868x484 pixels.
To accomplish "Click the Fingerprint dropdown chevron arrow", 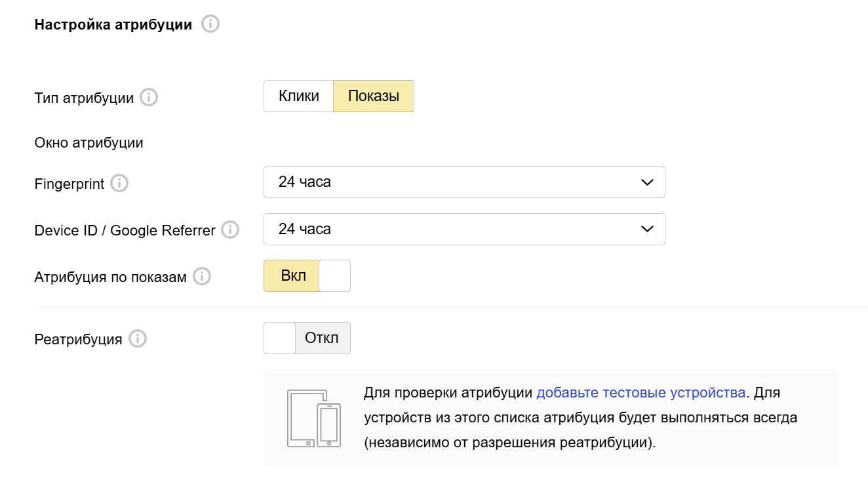I will 646,182.
